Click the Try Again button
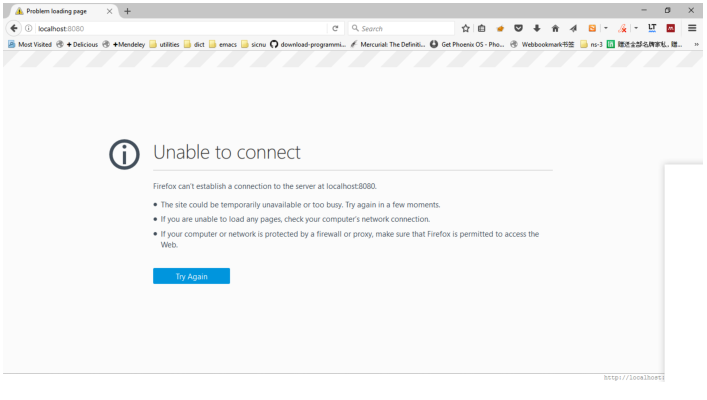The width and height of the screenshot is (707, 400). 191,276
